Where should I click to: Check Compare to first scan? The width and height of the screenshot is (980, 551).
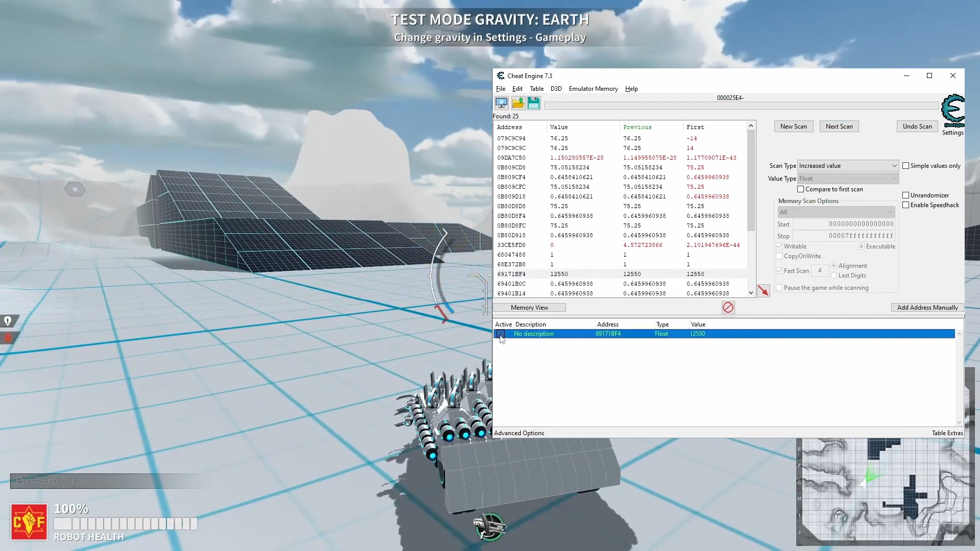pyautogui.click(x=801, y=189)
